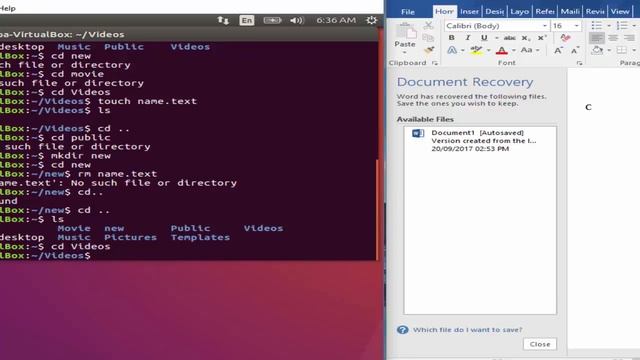
Task: Expand the Font dialog launcher
Action: point(579,63)
